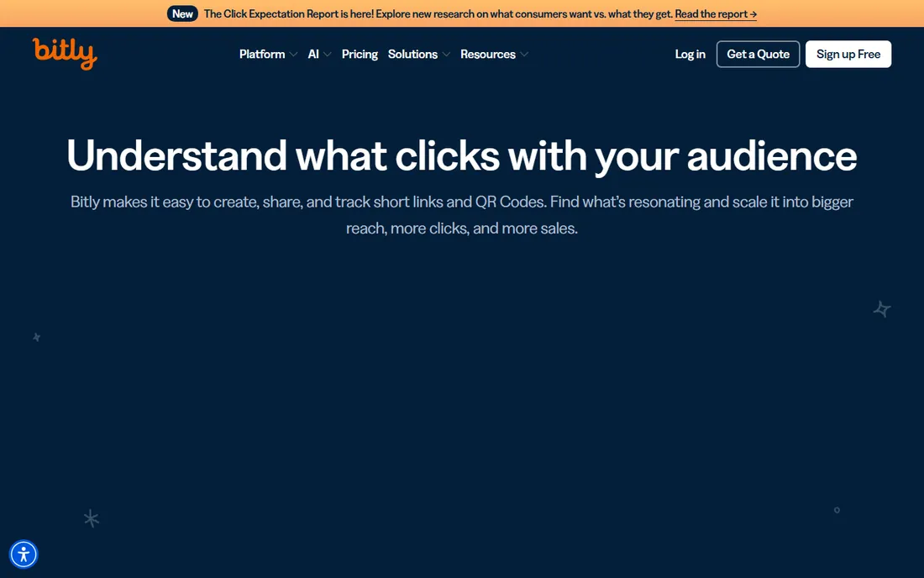This screenshot has width=924, height=578.
Task: Expand the Solutions menu chevron
Action: tap(446, 55)
